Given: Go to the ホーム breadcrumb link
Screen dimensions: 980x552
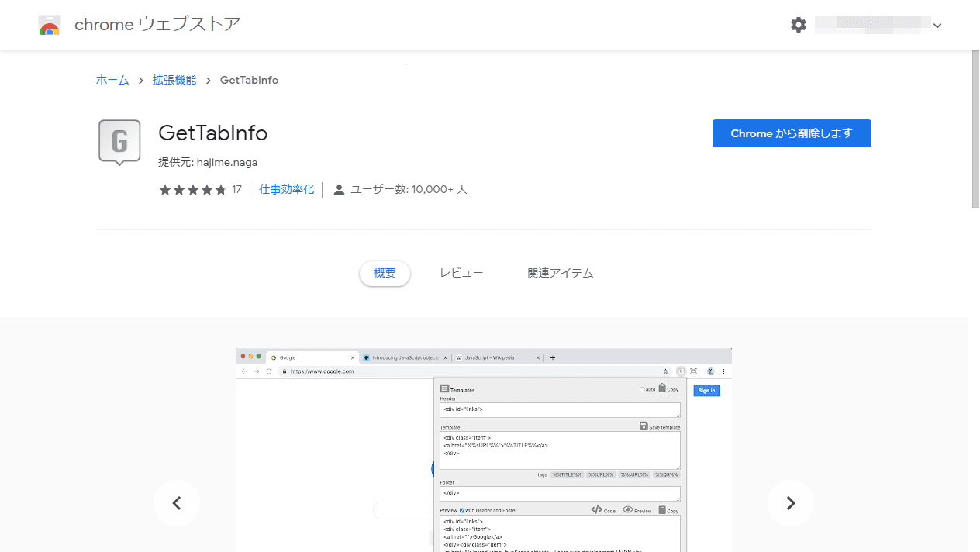Looking at the screenshot, I should 112,80.
